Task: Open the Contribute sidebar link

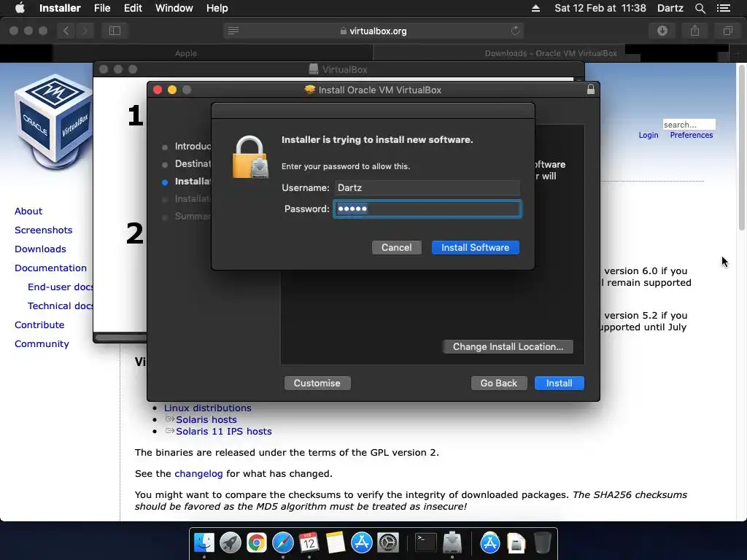Action: click(39, 325)
